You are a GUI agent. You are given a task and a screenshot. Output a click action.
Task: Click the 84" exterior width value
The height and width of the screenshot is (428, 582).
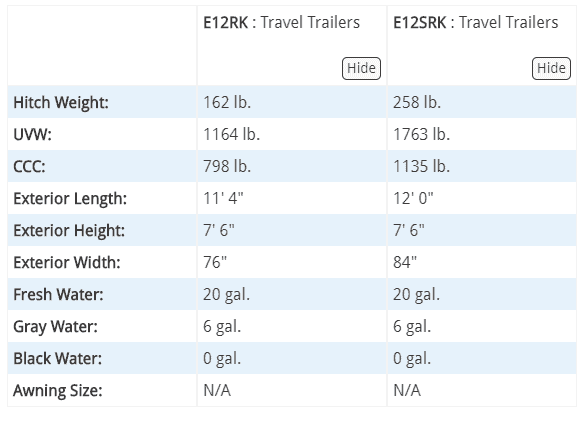(405, 262)
